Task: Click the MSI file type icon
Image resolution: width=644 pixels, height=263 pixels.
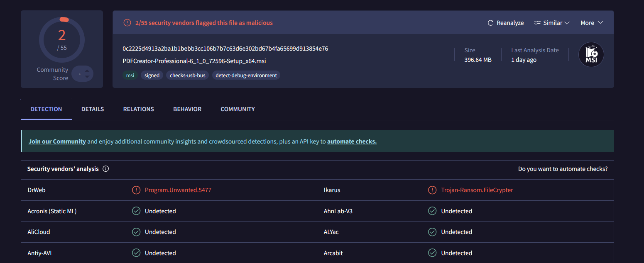Action: coord(591,55)
